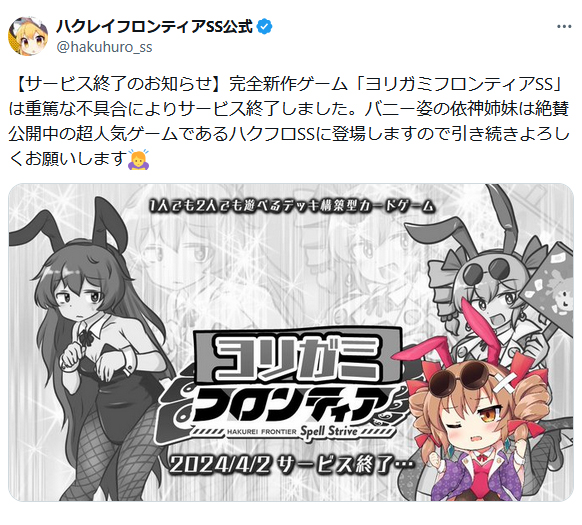Click the 2024/4/2 サービス終了 caption text

click(x=291, y=465)
